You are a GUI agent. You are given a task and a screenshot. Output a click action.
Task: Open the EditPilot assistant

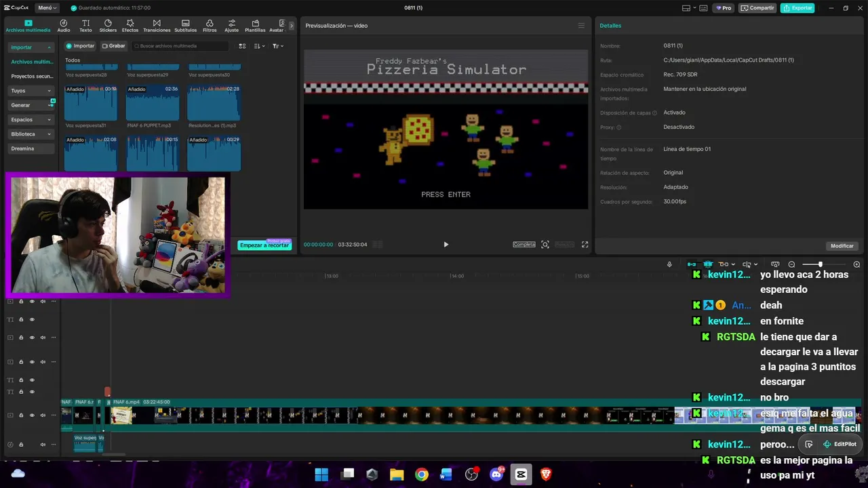pos(840,444)
